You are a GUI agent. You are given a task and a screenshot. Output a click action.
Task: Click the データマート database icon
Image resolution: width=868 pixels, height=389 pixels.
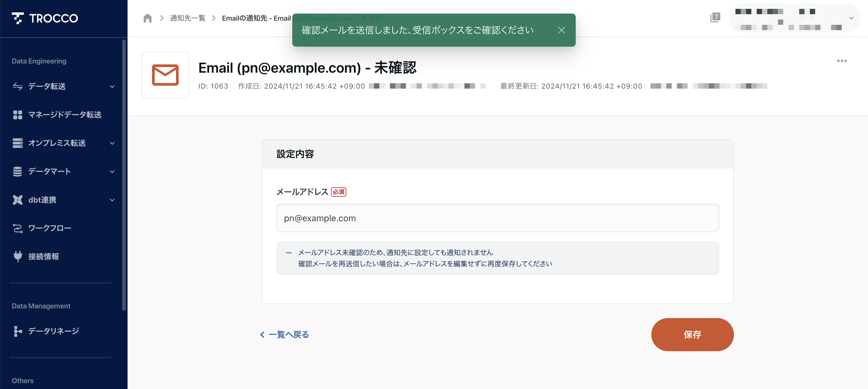pos(17,172)
